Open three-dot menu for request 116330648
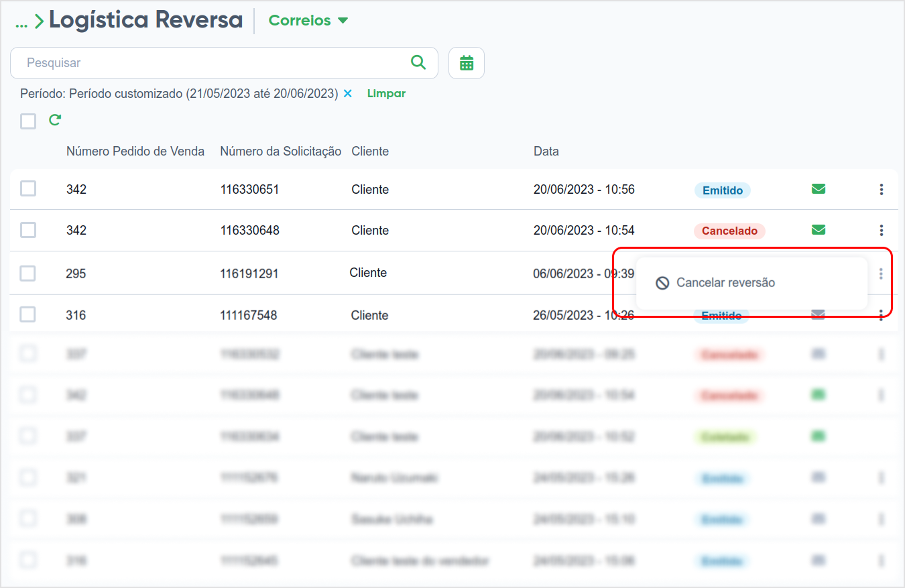This screenshot has width=905, height=588. point(882,231)
